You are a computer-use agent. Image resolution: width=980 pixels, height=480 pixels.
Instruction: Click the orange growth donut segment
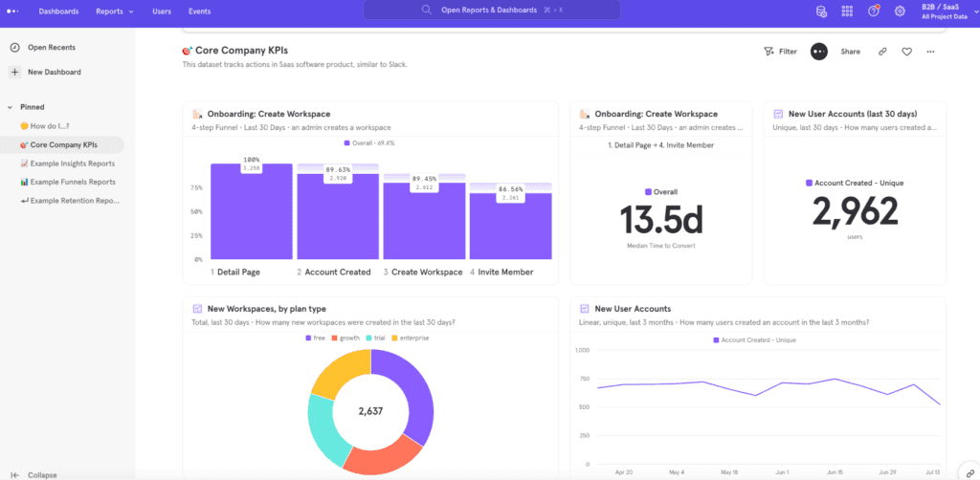[383, 458]
